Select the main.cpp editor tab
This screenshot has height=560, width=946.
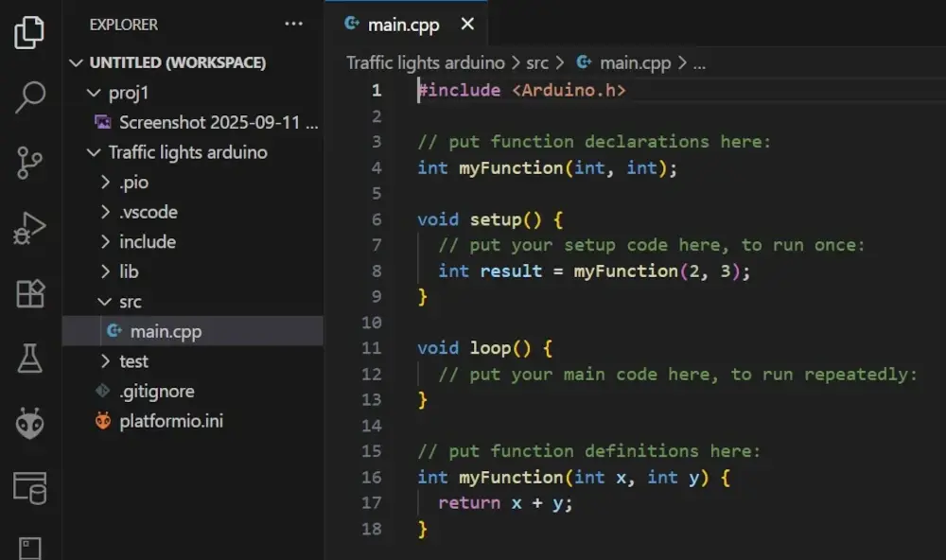click(x=402, y=25)
